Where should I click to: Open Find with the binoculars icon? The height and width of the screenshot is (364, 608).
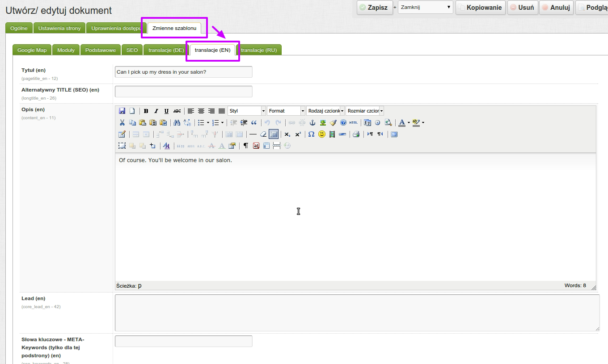(x=177, y=122)
